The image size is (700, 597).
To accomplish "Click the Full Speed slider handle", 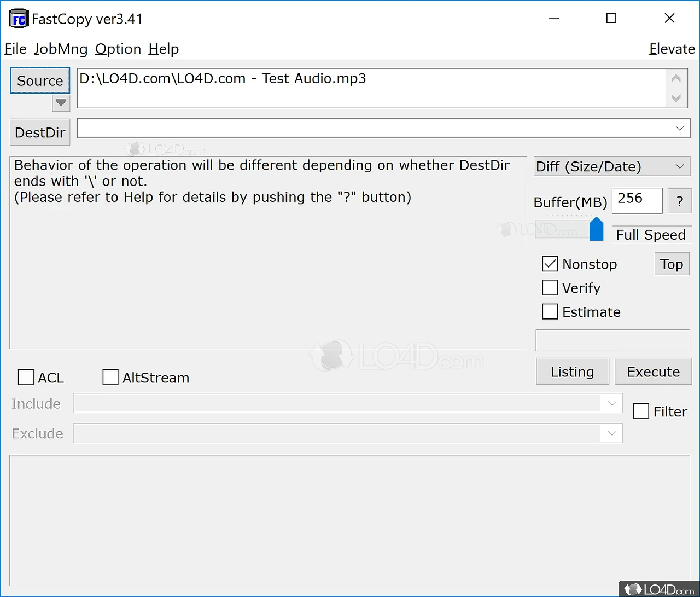I will click(x=596, y=230).
